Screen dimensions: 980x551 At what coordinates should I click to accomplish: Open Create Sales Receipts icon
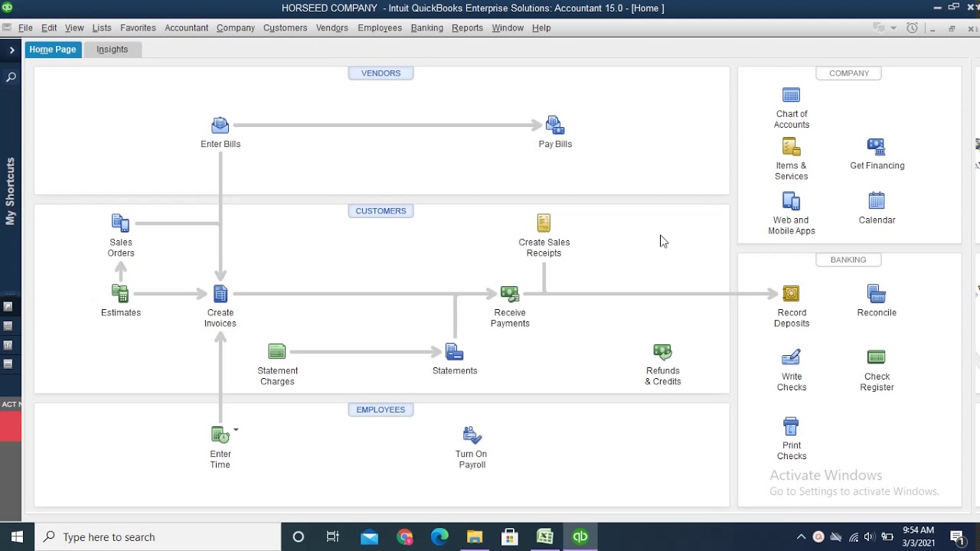[x=544, y=223]
